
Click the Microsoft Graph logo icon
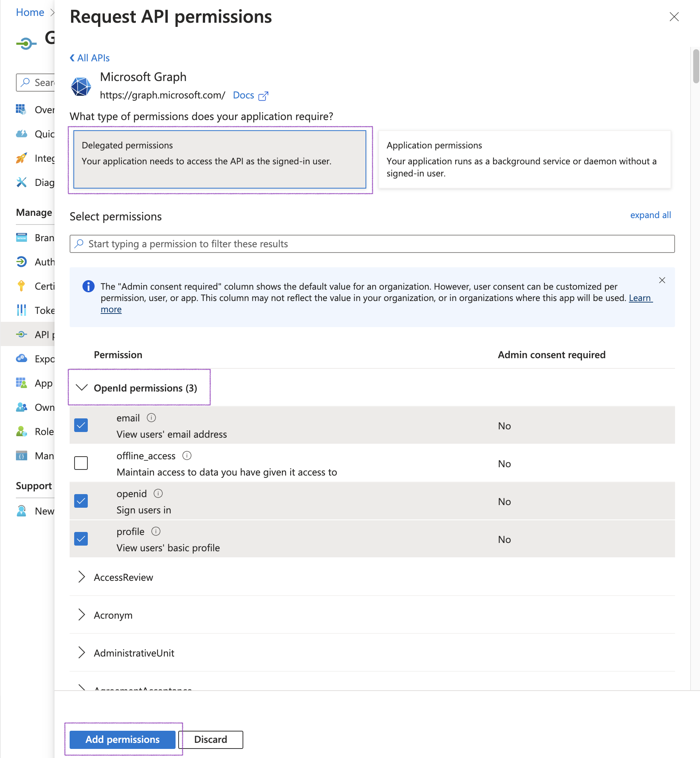81,86
